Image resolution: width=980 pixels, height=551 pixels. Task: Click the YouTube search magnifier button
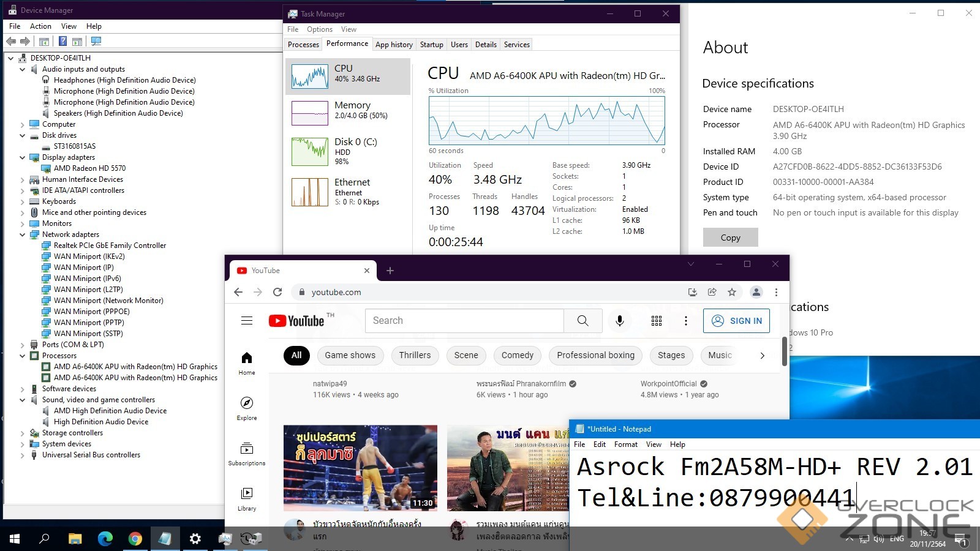click(x=582, y=321)
